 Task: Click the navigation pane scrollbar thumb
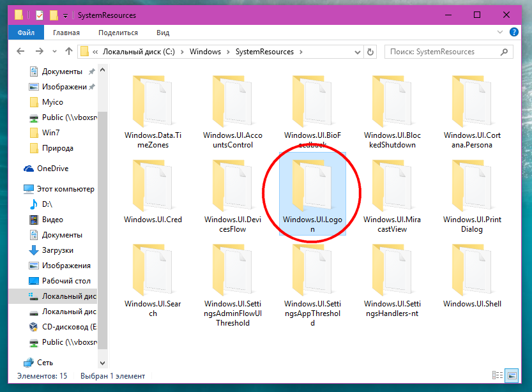click(102, 230)
